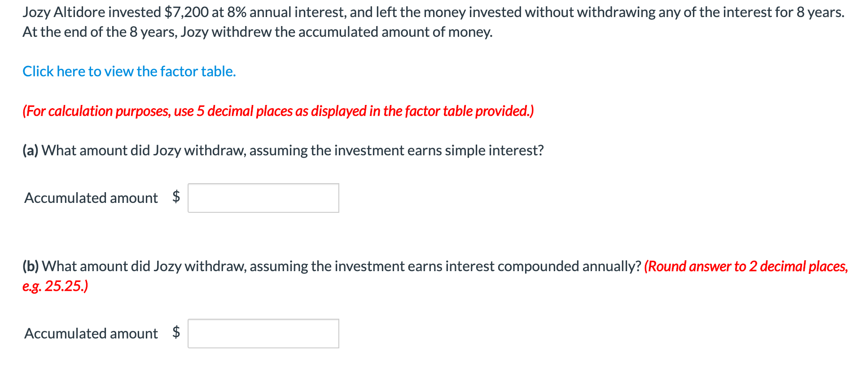
Task: Click the Accumulated amount input for part (a)
Action: point(263,198)
